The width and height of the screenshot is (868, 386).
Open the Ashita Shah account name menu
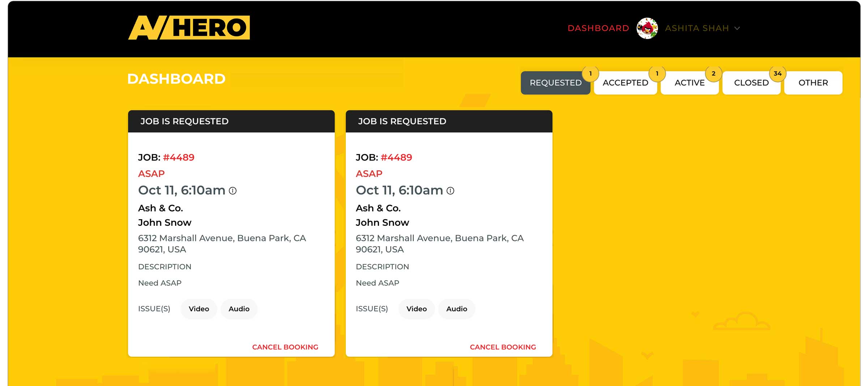point(697,28)
